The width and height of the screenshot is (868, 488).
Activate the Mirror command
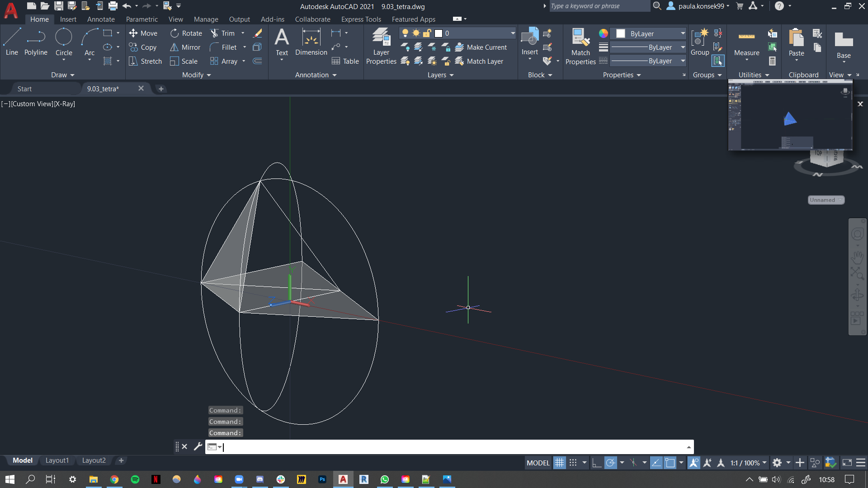[x=185, y=47]
